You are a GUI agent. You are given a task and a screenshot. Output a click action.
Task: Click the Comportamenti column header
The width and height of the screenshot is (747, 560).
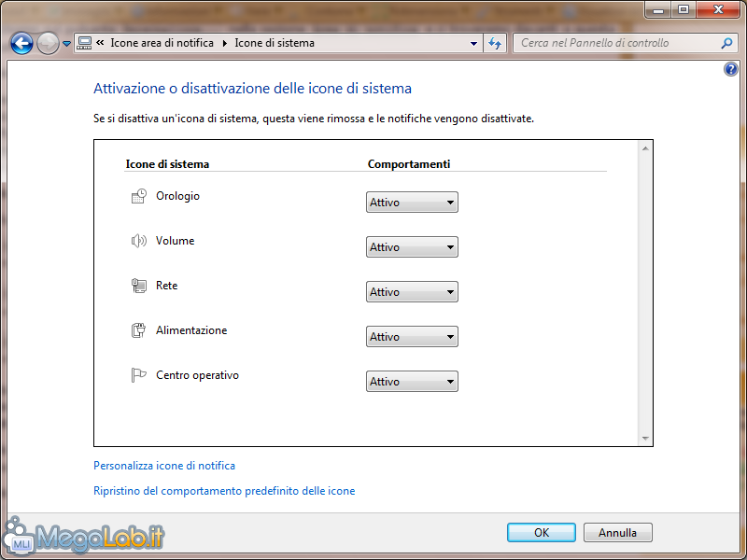[409, 164]
